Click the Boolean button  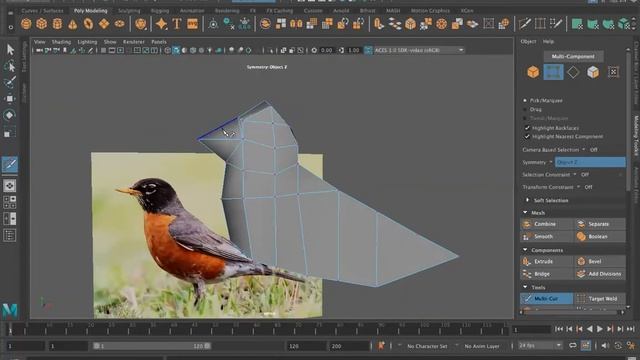pos(600,236)
